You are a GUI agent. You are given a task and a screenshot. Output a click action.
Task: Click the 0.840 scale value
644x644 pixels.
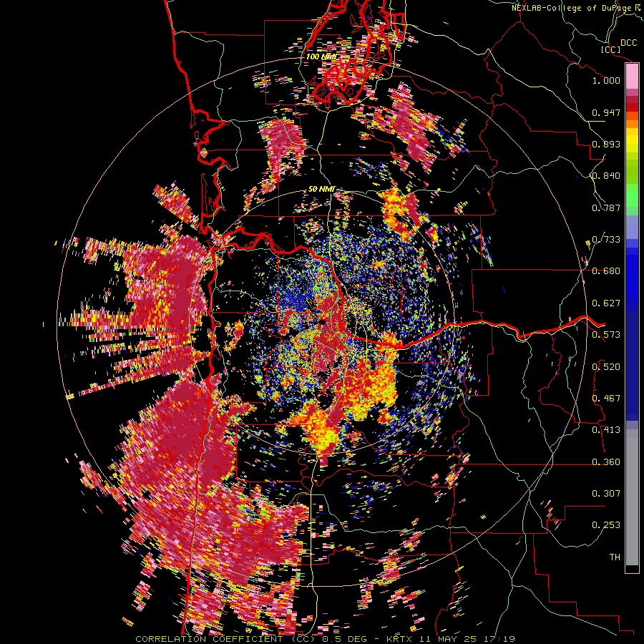click(x=606, y=176)
